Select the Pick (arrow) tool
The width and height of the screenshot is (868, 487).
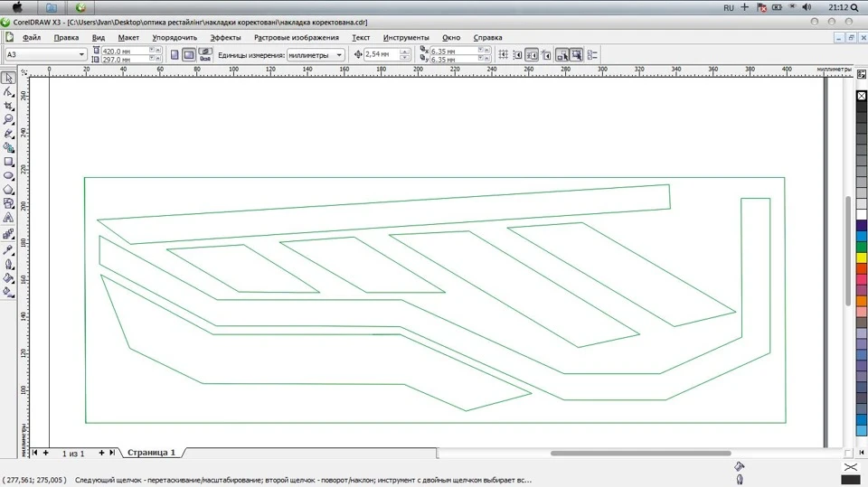8,78
